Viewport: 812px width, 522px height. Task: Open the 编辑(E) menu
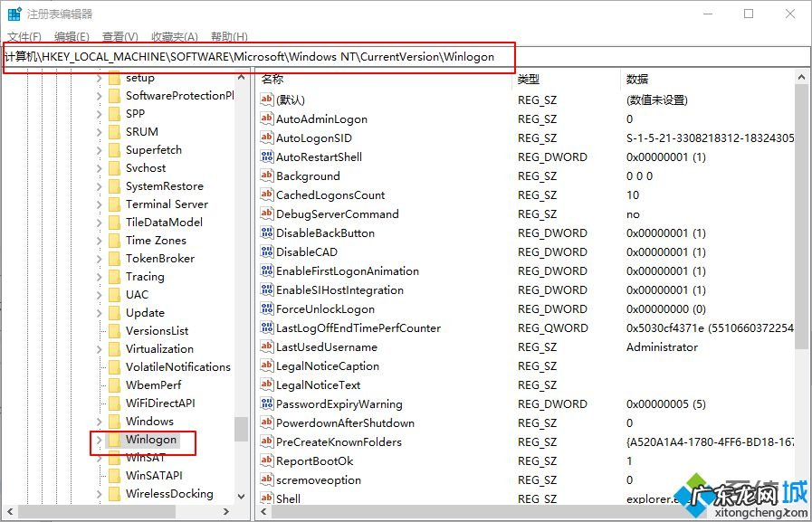click(69, 36)
